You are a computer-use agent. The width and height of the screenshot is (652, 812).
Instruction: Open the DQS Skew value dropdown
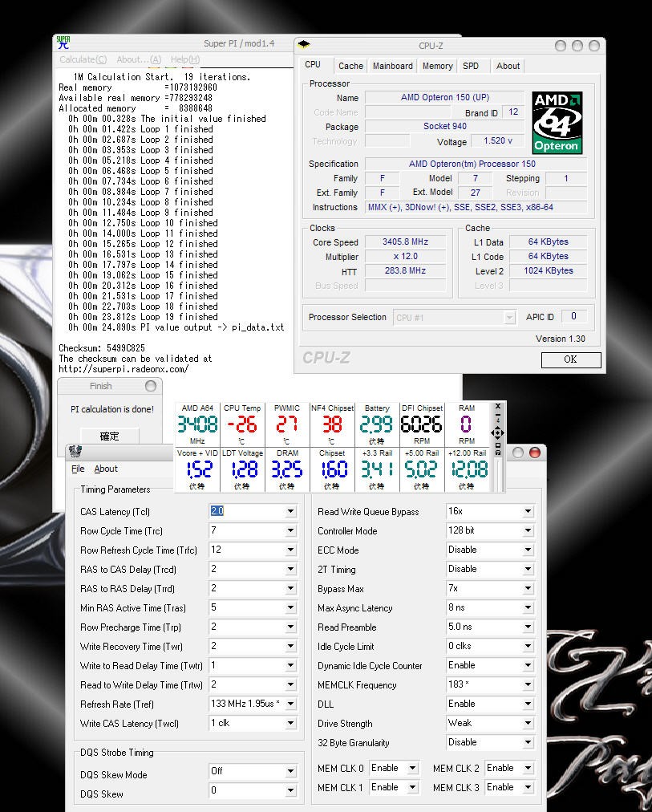(291, 790)
